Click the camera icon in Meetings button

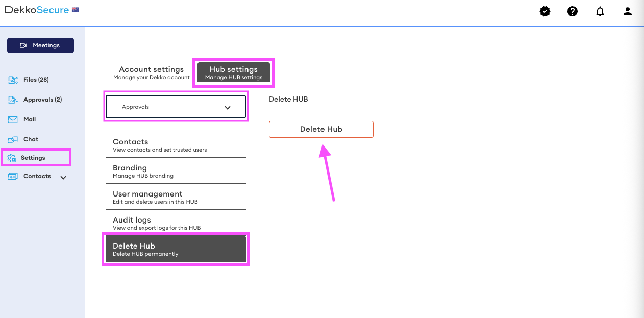(x=23, y=45)
